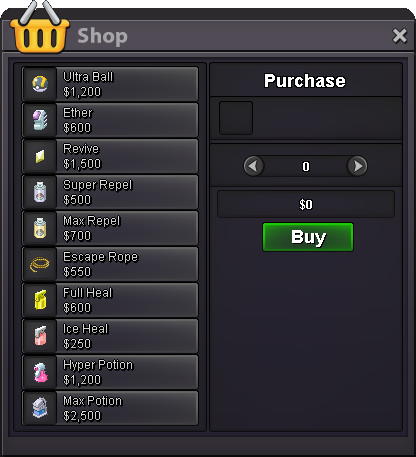The height and width of the screenshot is (457, 416).
Task: Click the empty selected item slot
Action: 236,118
